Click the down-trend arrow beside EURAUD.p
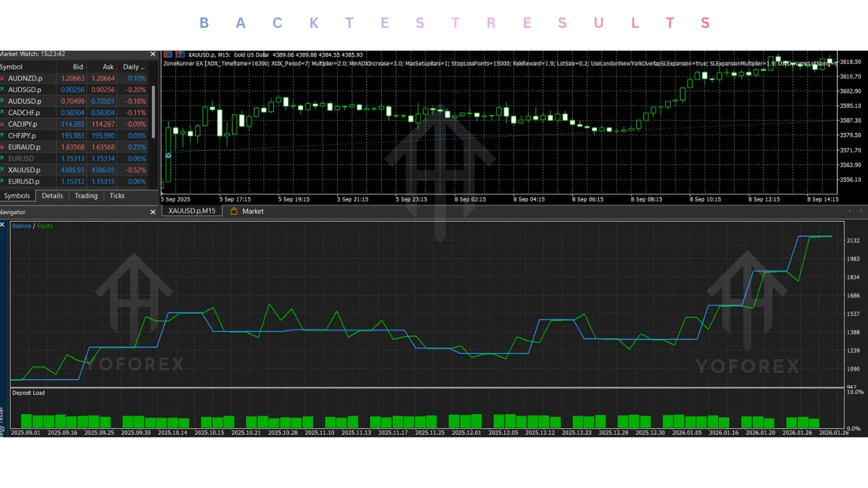The image size is (868, 488). coord(3,147)
